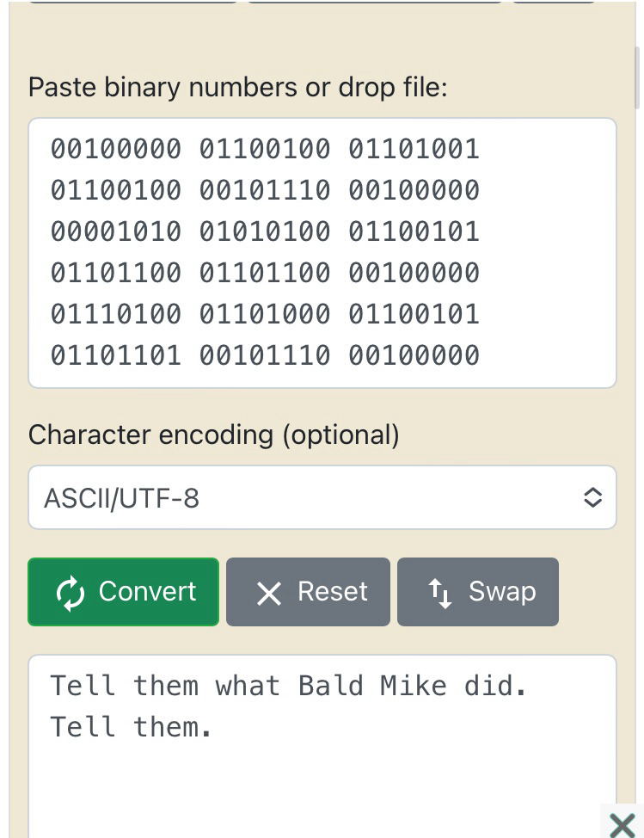644x838 pixels.
Task: Open the ASCII/UTF-8 character encoding dropdown
Action: (322, 497)
